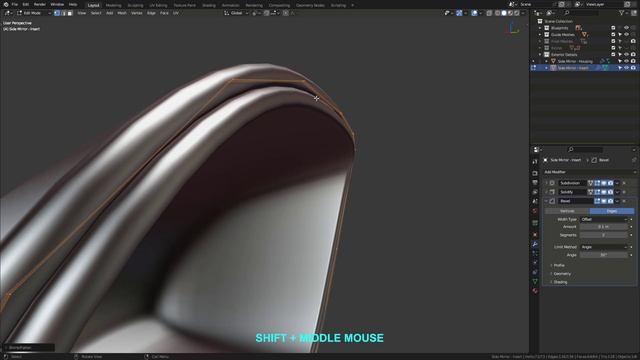
Task: Expand the Profile subpanel
Action: click(559, 265)
